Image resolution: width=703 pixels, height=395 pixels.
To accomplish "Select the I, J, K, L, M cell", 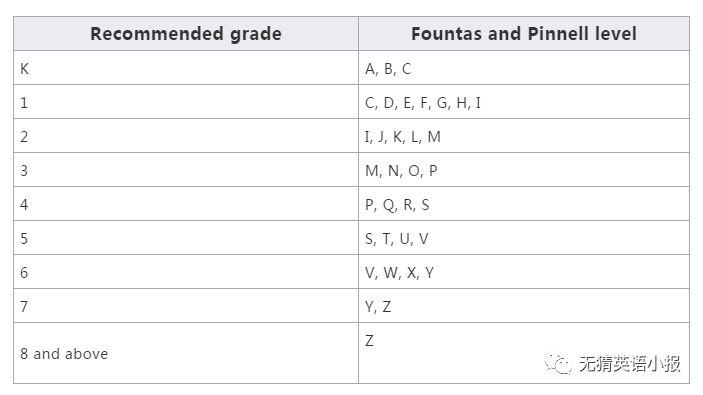I will pyautogui.click(x=524, y=136).
